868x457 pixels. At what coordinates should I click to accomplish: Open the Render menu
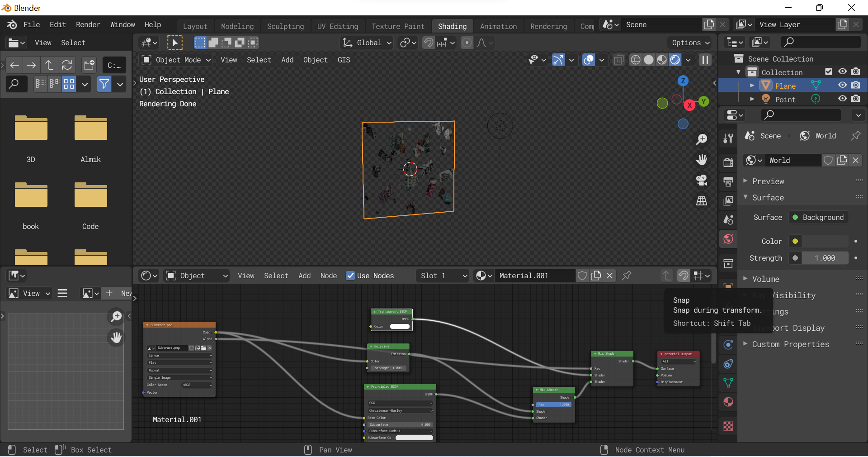pos(88,24)
